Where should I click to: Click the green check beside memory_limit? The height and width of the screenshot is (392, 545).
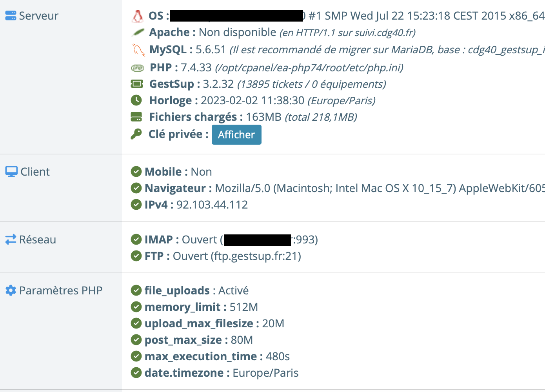click(136, 307)
